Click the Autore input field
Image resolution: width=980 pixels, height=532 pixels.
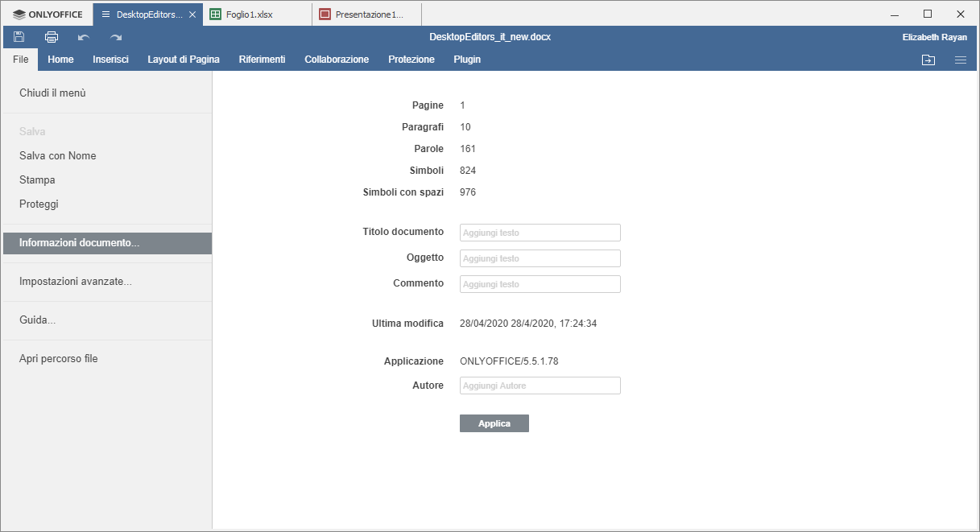coord(540,386)
